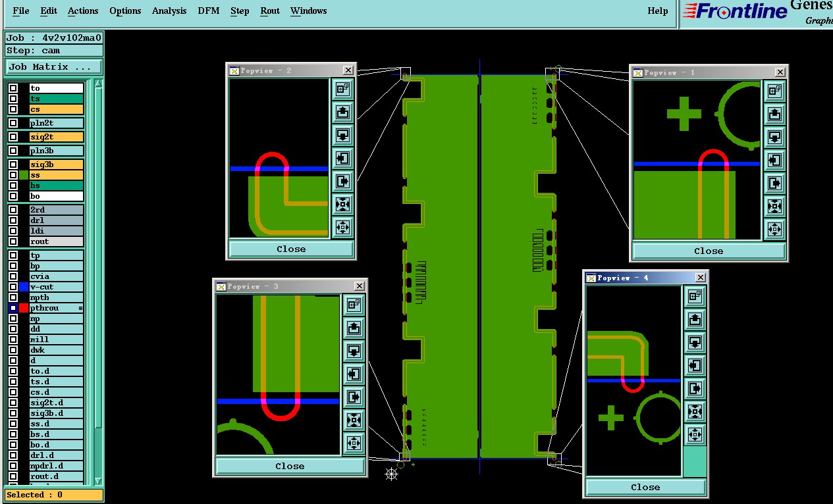Enable the checkbox for the rout layer

13,241
